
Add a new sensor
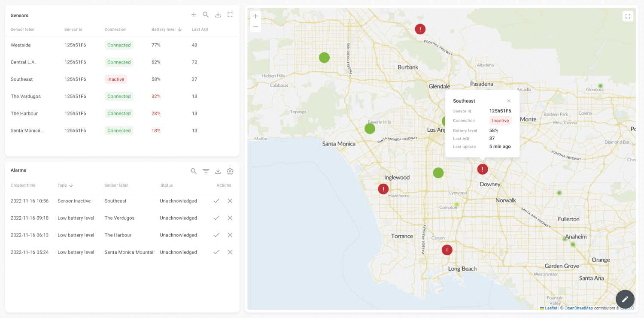click(x=194, y=14)
